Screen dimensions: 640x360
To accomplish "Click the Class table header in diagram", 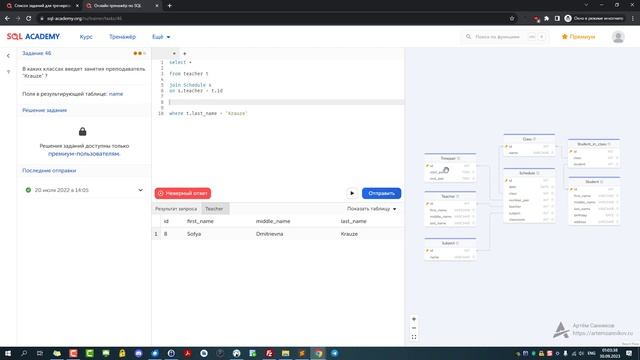I will tap(529, 139).
